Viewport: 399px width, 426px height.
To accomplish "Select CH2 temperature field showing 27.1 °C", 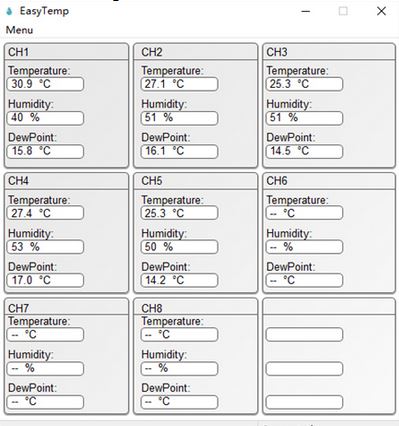I will point(179,84).
